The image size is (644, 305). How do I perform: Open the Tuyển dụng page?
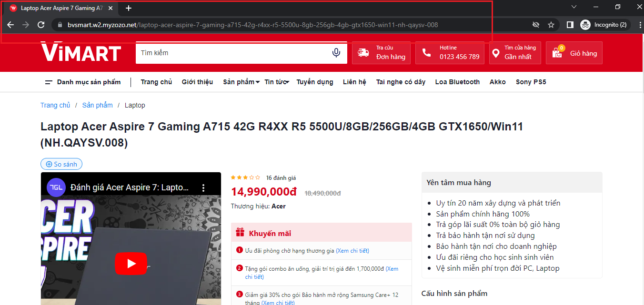pyautogui.click(x=315, y=82)
